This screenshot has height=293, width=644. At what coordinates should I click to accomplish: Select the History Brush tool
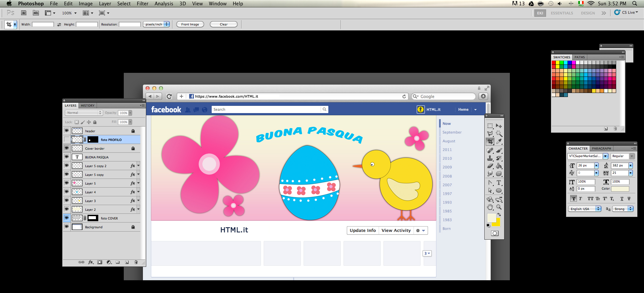tap(499, 158)
